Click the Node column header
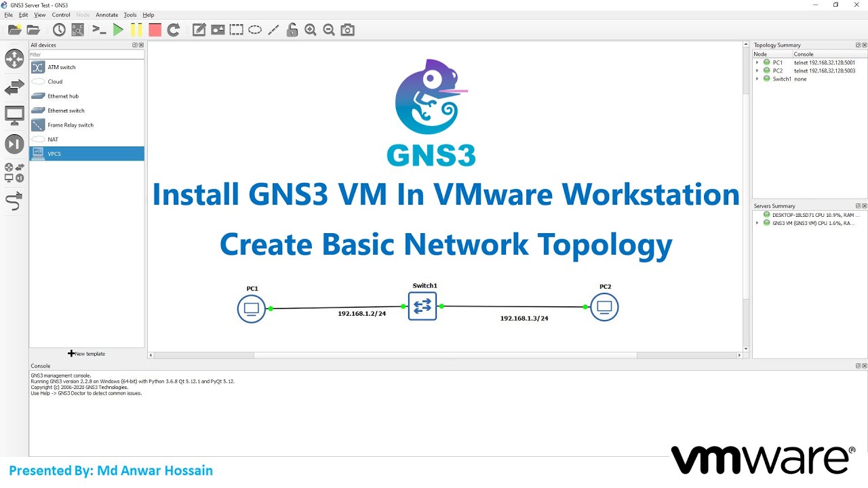This screenshot has width=868, height=488. click(x=772, y=54)
